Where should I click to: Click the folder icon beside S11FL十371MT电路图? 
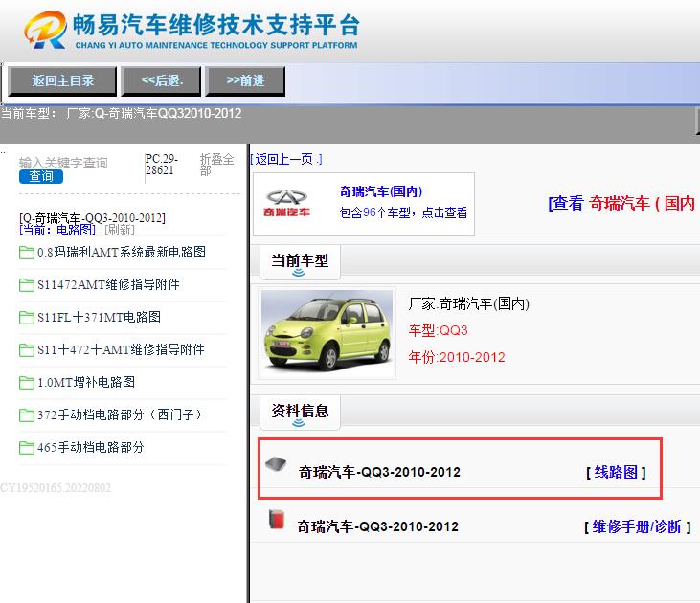[x=27, y=318]
